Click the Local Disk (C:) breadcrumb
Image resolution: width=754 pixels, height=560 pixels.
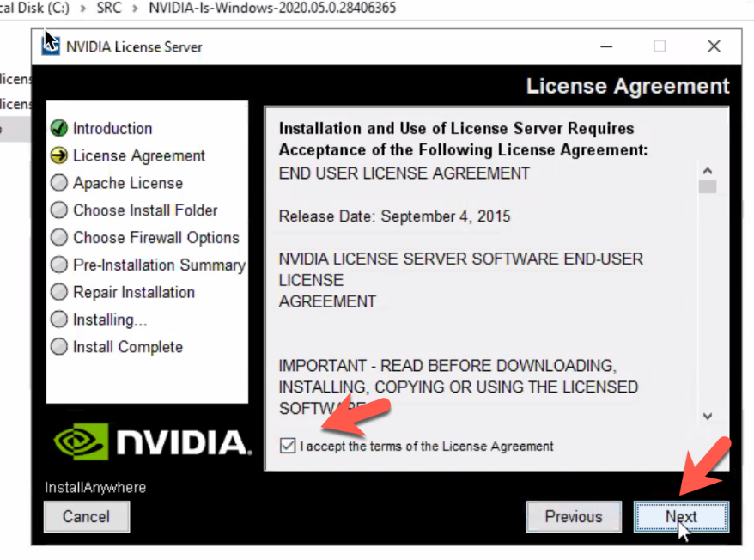click(x=34, y=9)
